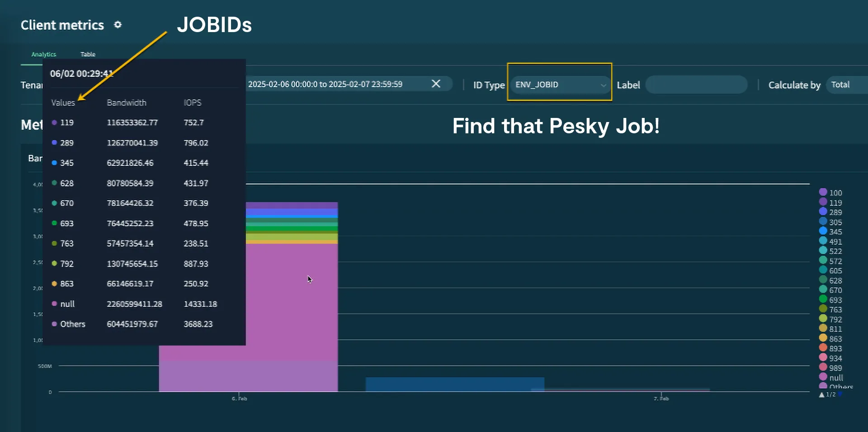
Task: Click tooltip row for job 345
Action: [144, 163]
